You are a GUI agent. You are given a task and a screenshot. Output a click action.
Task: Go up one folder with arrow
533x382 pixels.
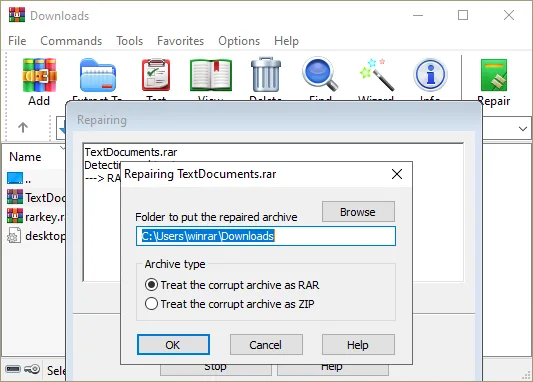pos(23,127)
